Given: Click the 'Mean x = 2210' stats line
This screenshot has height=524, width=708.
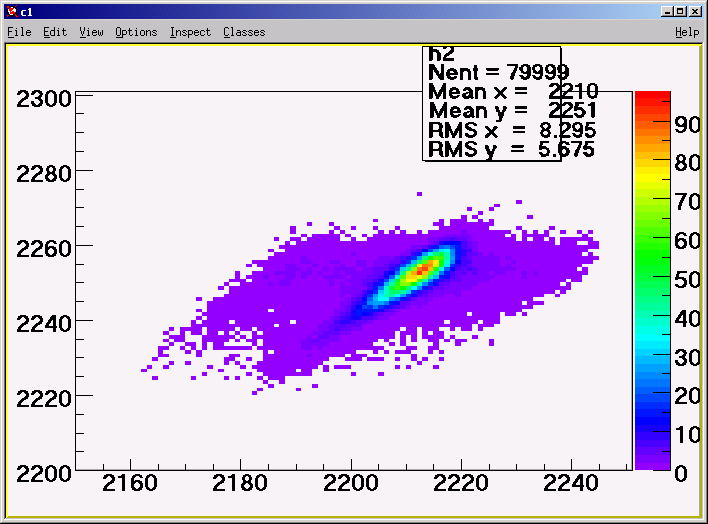Looking at the screenshot, I should pos(513,92).
